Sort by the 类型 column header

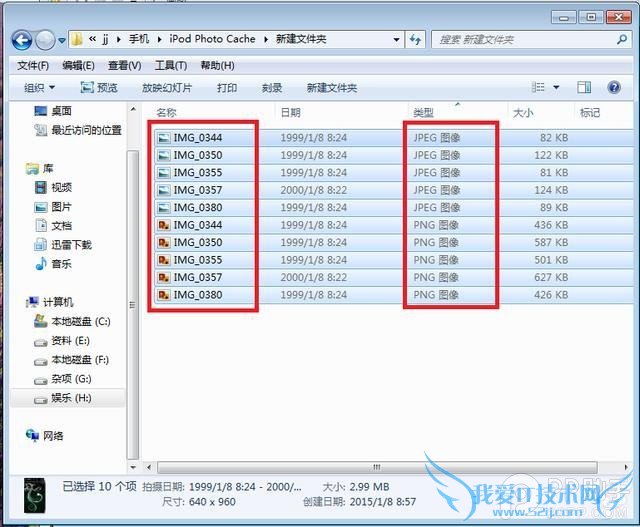pos(423,112)
